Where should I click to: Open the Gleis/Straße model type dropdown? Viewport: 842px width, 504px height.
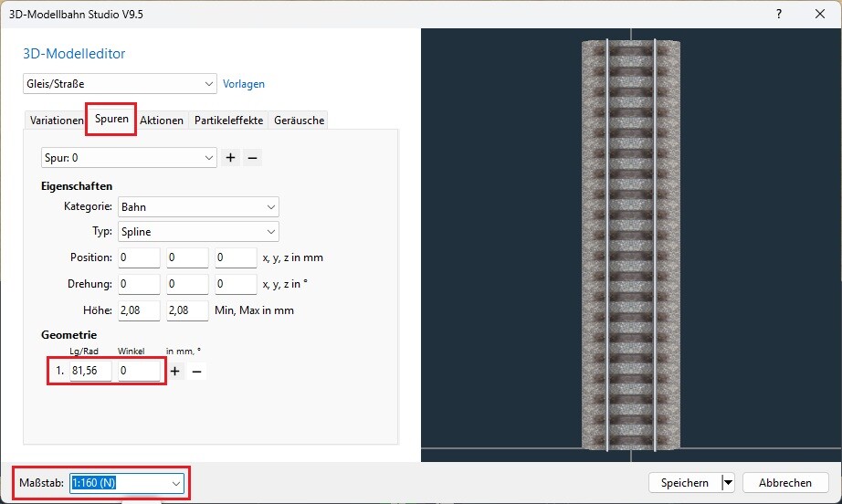pyautogui.click(x=120, y=84)
